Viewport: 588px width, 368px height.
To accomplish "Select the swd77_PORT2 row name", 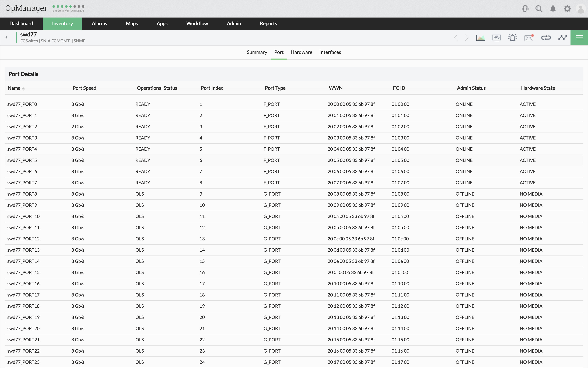I will [x=22, y=127].
